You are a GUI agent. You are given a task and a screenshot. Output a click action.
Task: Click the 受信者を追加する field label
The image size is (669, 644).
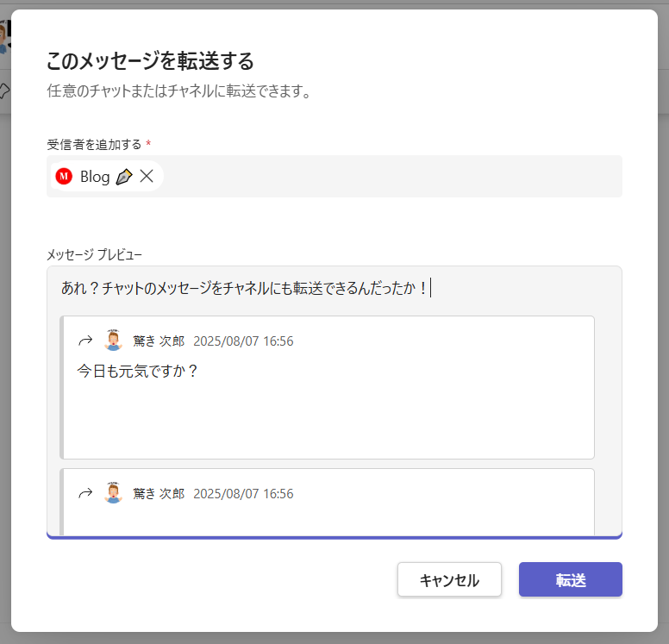pos(94,143)
